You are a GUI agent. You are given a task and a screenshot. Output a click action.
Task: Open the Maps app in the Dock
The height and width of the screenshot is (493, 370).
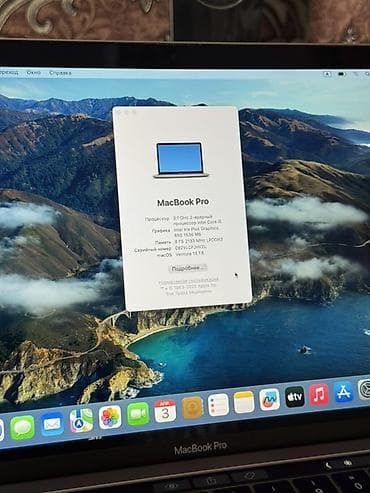[x=81, y=421]
